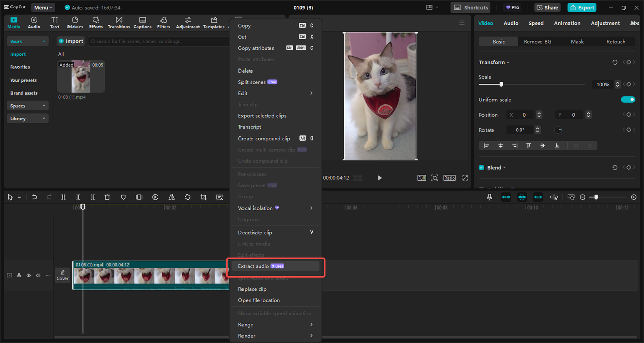644x343 pixels.
Task: Expand the Edit submenu
Action: (x=275, y=93)
